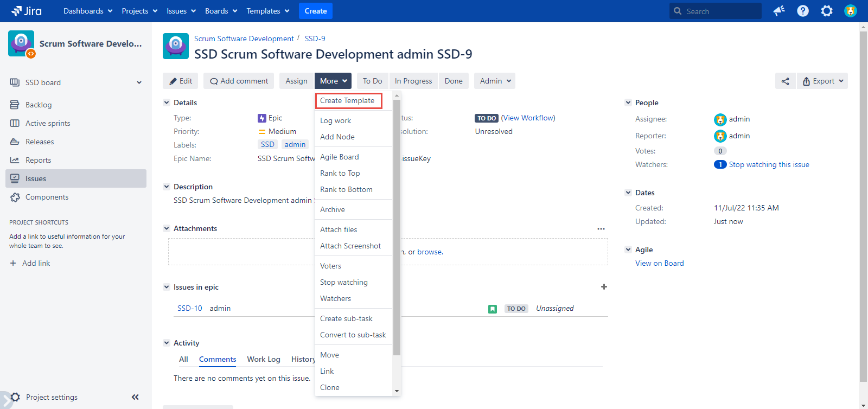Screen dimensions: 868x409
Task: Open attachments options ellipsis icon
Action: 601,229
